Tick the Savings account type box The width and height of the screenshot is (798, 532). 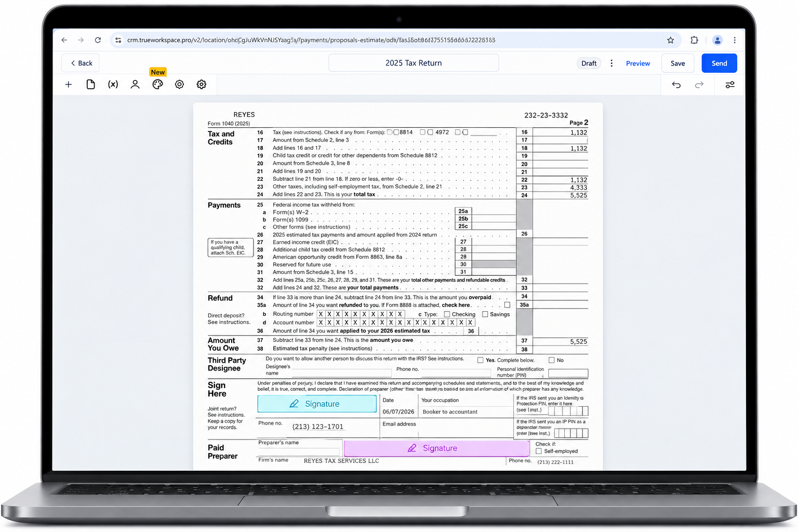click(x=485, y=314)
